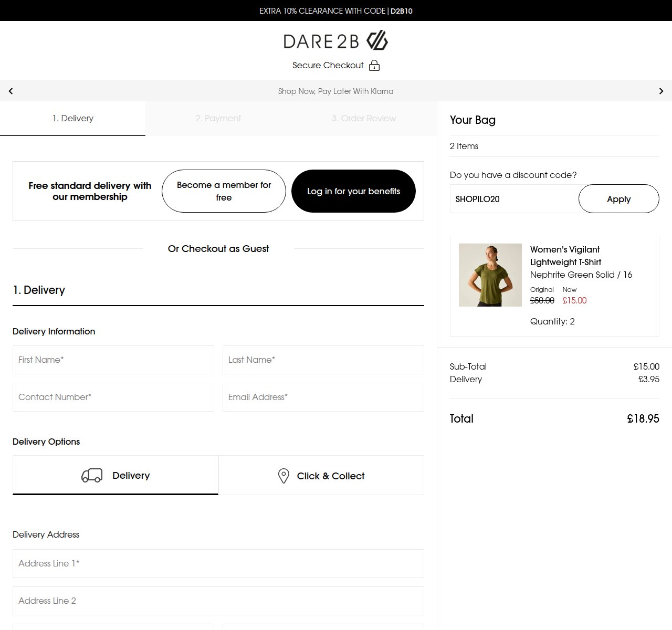Click the Quantity: 2 text

point(552,321)
